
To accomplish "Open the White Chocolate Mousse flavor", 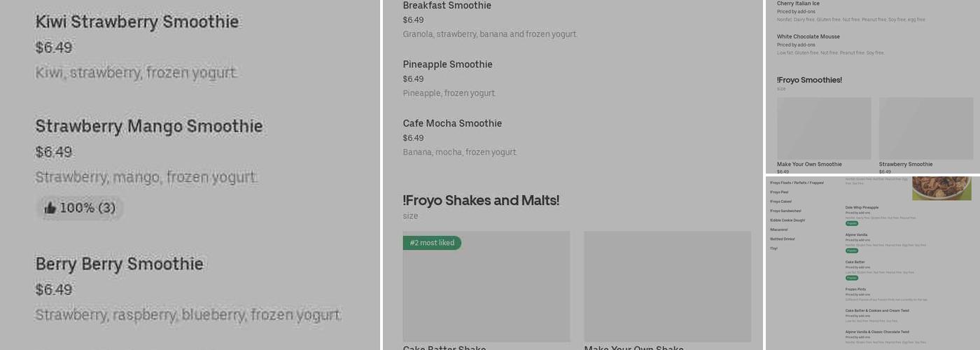I will click(808, 36).
